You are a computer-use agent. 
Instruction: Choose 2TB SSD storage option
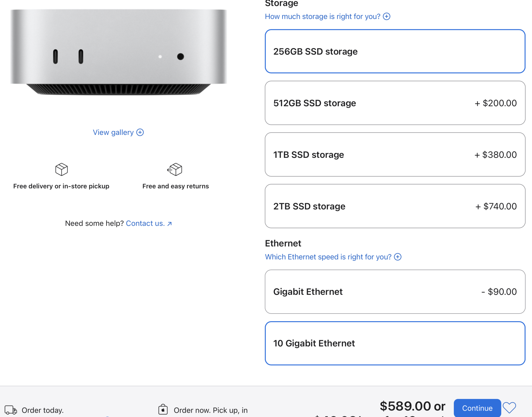pyautogui.click(x=395, y=206)
